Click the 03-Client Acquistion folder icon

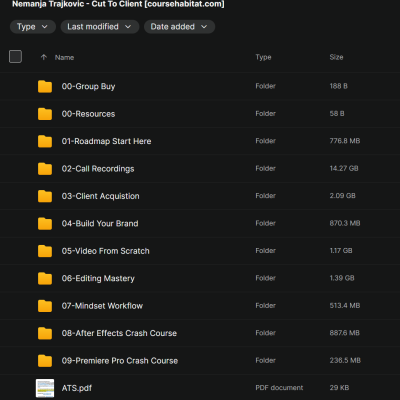pos(45,196)
